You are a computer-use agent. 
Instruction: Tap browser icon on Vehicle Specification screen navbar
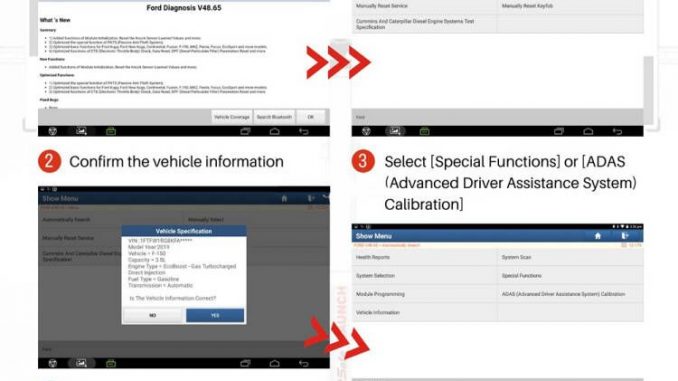click(x=53, y=363)
